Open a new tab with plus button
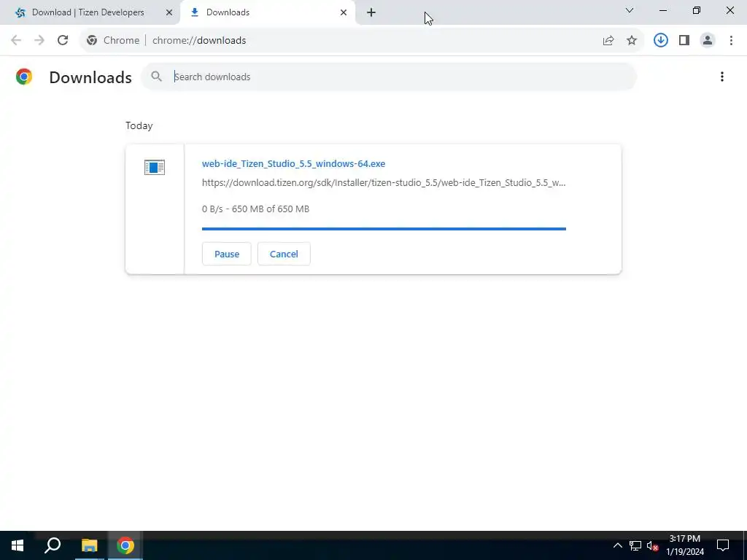 tap(371, 12)
